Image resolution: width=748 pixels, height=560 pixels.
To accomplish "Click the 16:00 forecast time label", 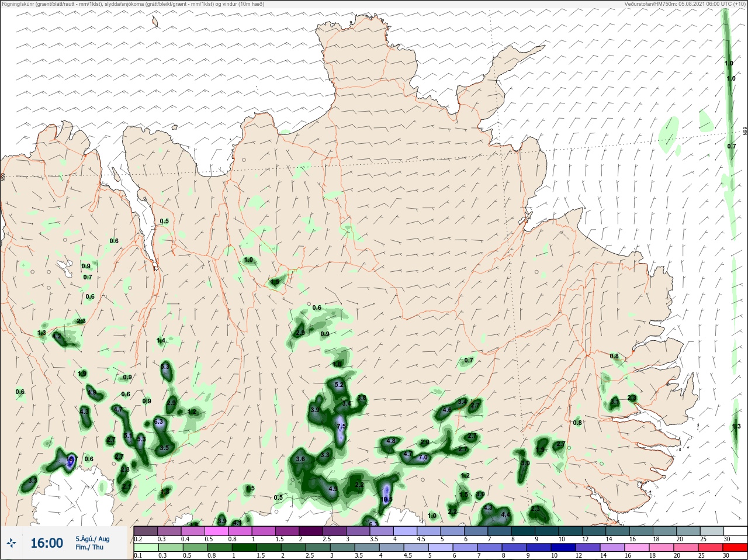I will 47,543.
